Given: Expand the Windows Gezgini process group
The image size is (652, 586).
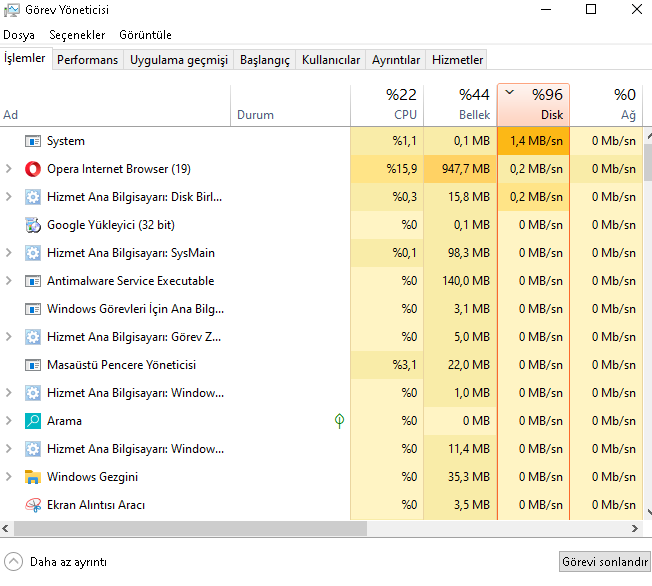Looking at the screenshot, I should pos(9,477).
